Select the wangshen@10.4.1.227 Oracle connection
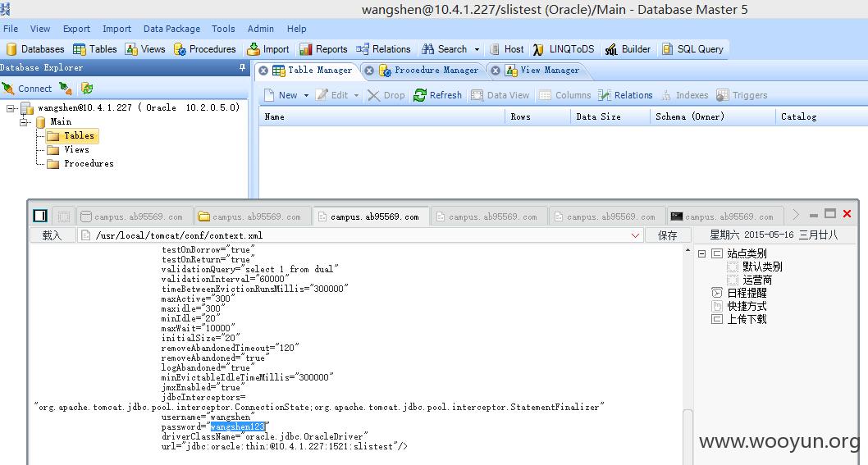 coord(139,107)
